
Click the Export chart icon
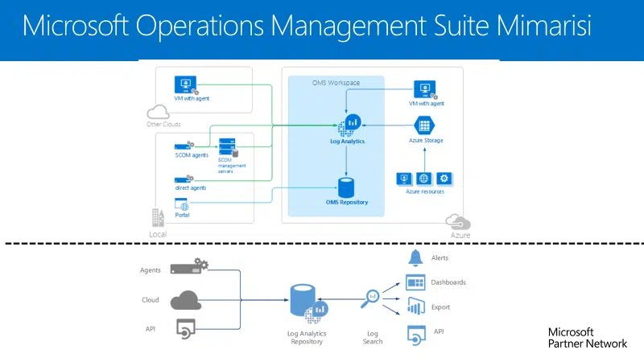[415, 306]
